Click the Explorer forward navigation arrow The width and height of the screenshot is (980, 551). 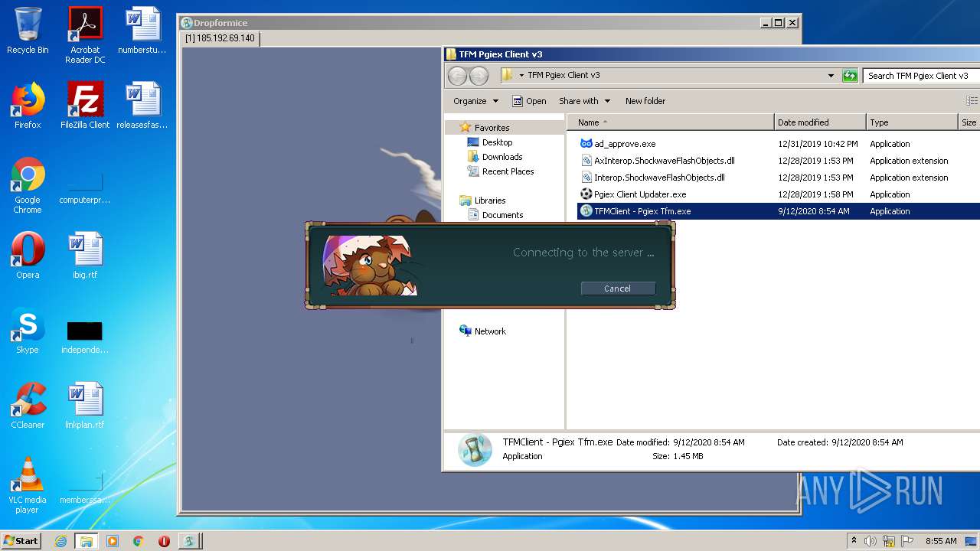tap(479, 76)
